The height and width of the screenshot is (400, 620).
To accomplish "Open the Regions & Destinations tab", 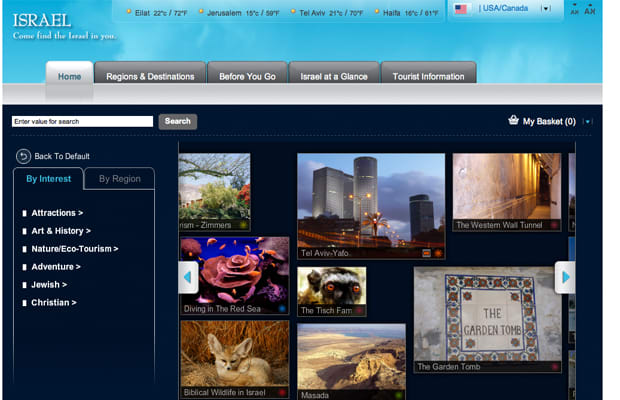I will click(150, 74).
